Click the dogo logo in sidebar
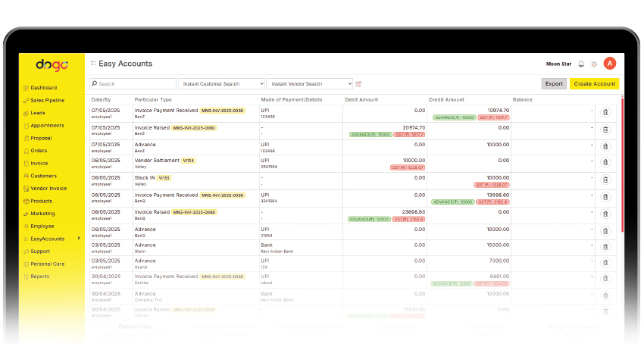This screenshot has height=344, width=644. 52,65
